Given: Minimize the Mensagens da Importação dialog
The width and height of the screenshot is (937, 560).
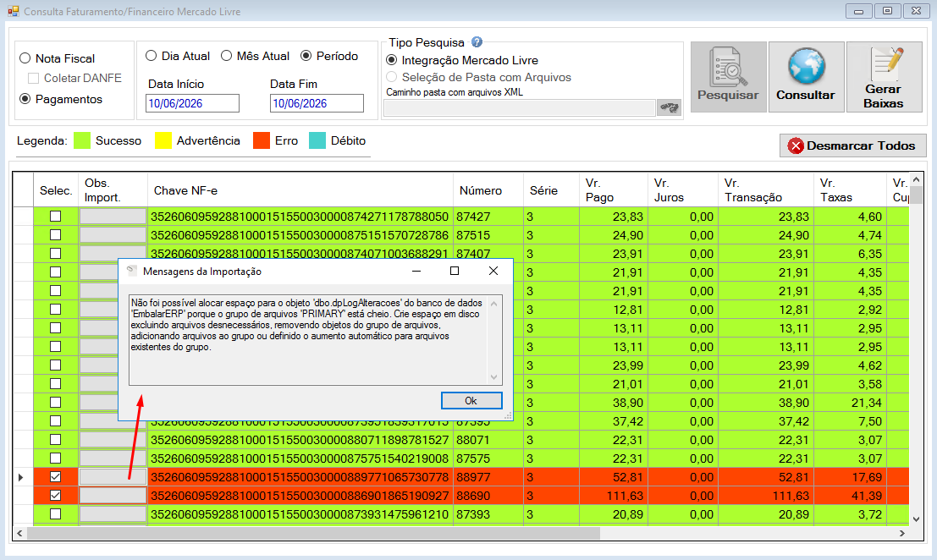Looking at the screenshot, I should coord(416,271).
